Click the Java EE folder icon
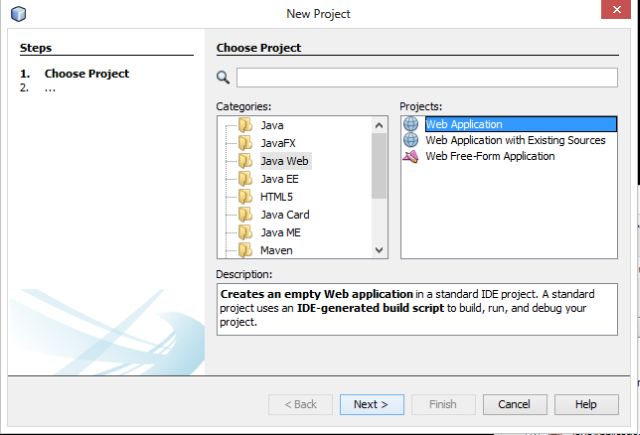This screenshot has height=435, width=640. [x=245, y=179]
